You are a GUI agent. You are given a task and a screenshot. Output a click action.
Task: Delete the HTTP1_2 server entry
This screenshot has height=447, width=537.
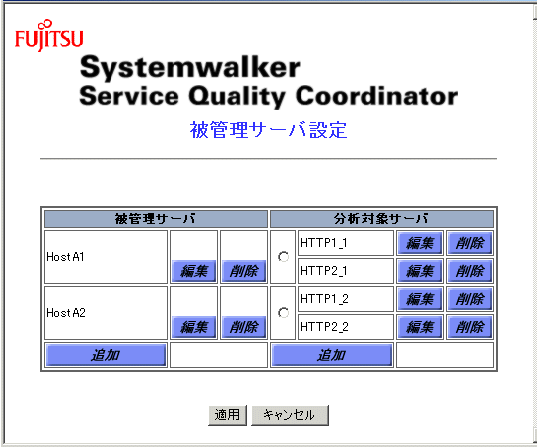(470, 299)
